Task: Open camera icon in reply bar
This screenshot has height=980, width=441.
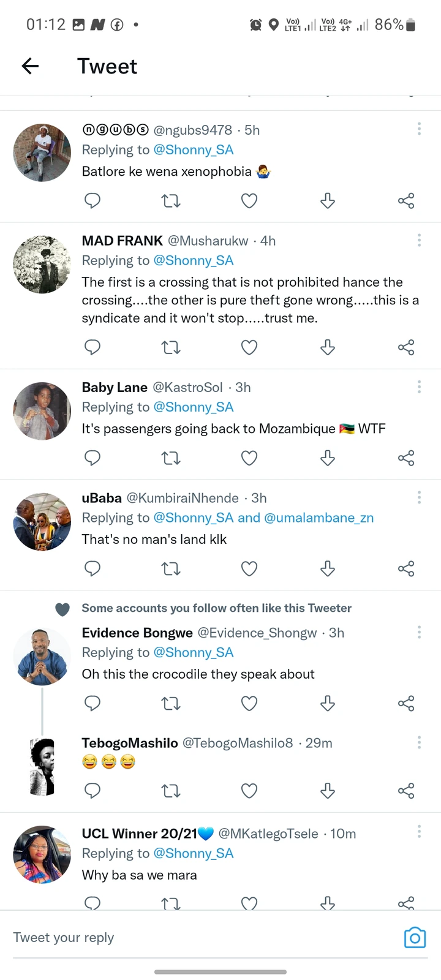Action: tap(415, 938)
